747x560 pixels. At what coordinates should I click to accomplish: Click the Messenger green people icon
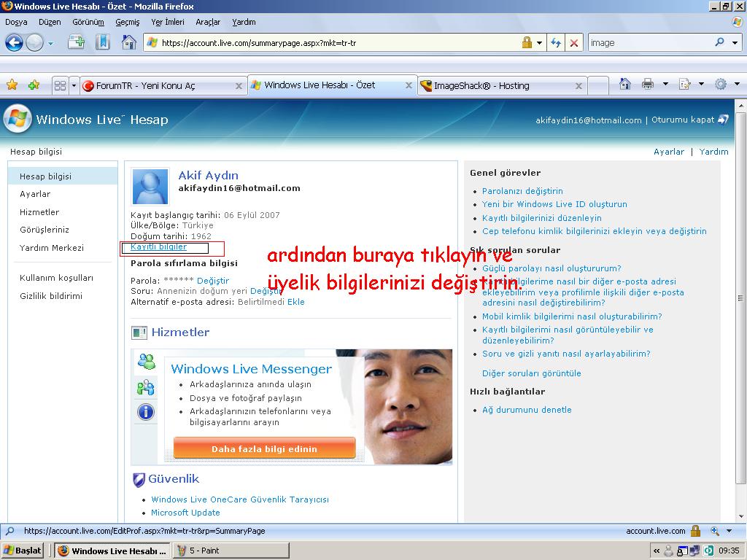[146, 362]
